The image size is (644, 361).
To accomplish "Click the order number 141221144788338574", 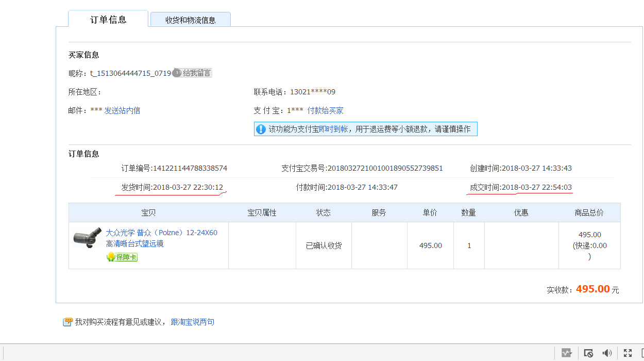I will pos(190,168).
